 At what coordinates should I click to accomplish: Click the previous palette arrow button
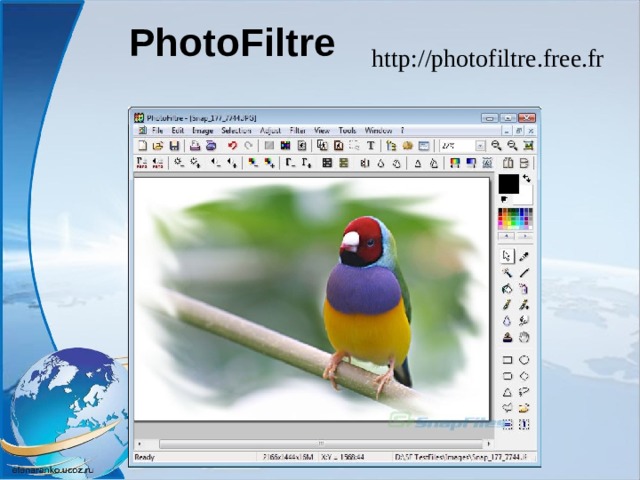507,236
